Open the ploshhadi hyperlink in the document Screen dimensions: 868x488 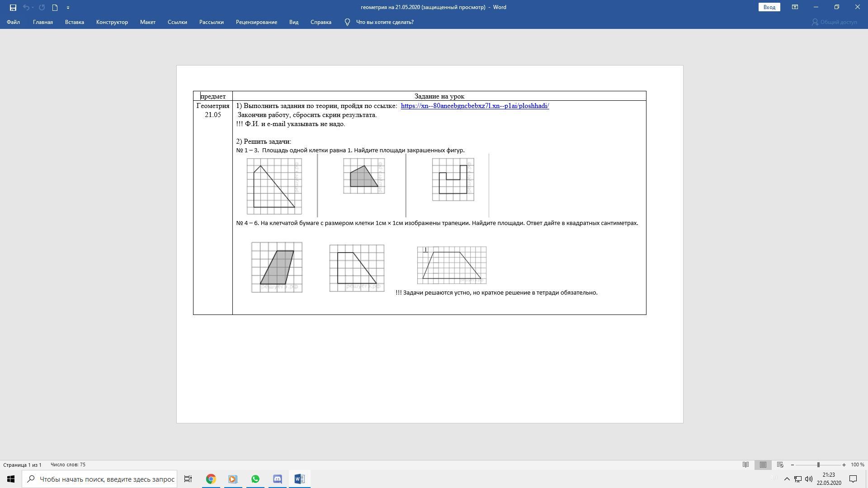pos(475,106)
